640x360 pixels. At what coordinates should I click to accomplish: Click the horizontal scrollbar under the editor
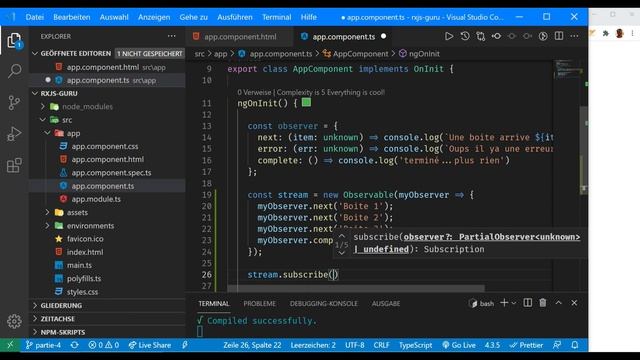point(356,289)
